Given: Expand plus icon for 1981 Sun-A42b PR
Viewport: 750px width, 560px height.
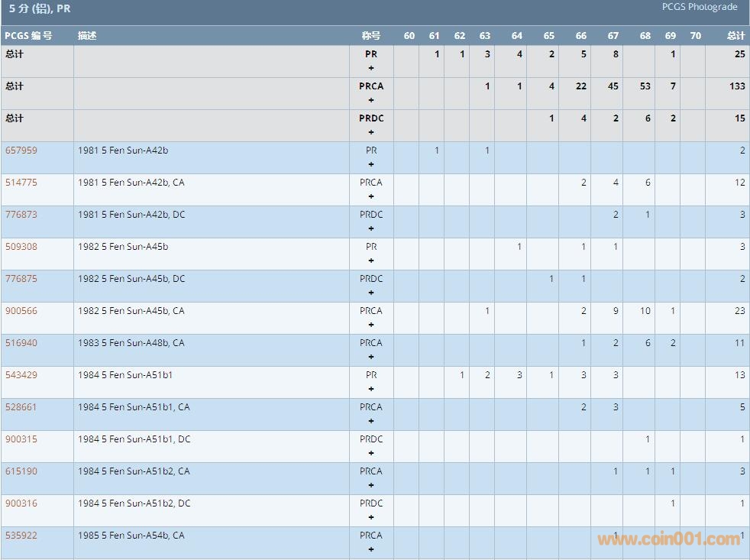Looking at the screenshot, I should click(x=371, y=164).
